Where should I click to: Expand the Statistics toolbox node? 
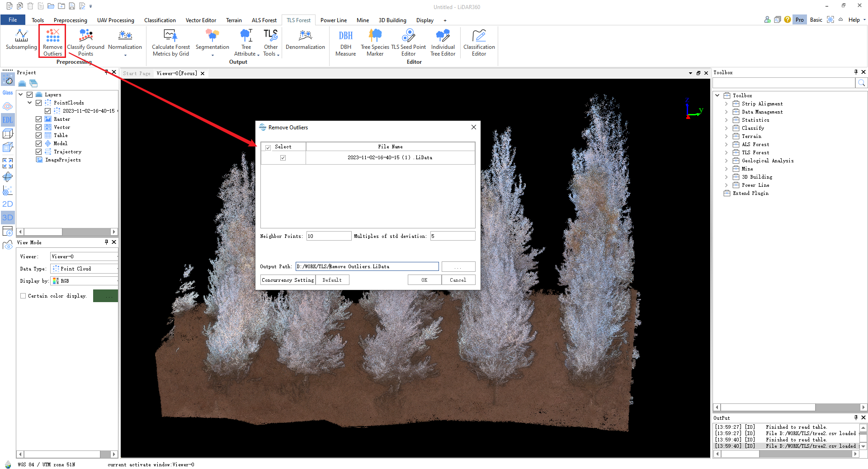pos(726,120)
